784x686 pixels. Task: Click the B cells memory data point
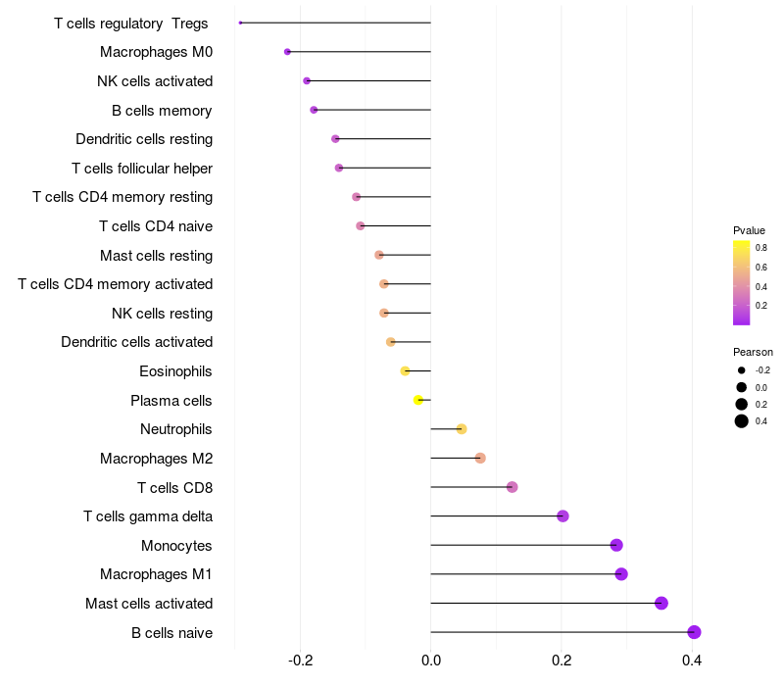(314, 110)
